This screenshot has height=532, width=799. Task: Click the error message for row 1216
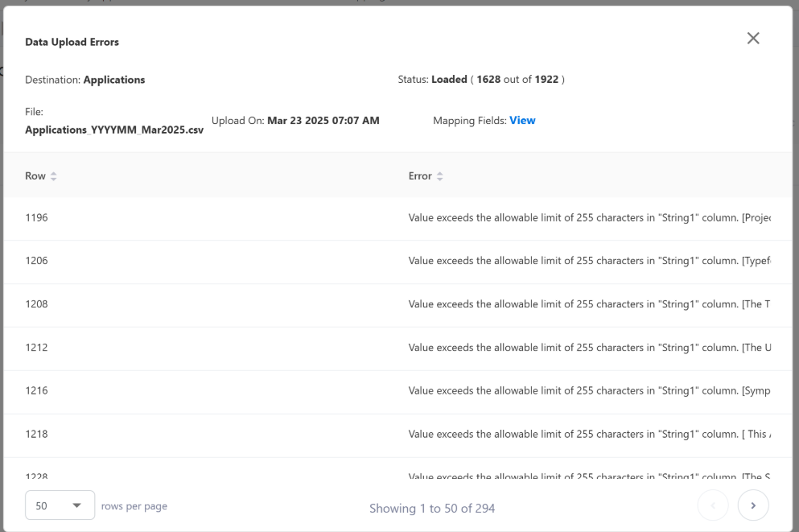coord(589,392)
